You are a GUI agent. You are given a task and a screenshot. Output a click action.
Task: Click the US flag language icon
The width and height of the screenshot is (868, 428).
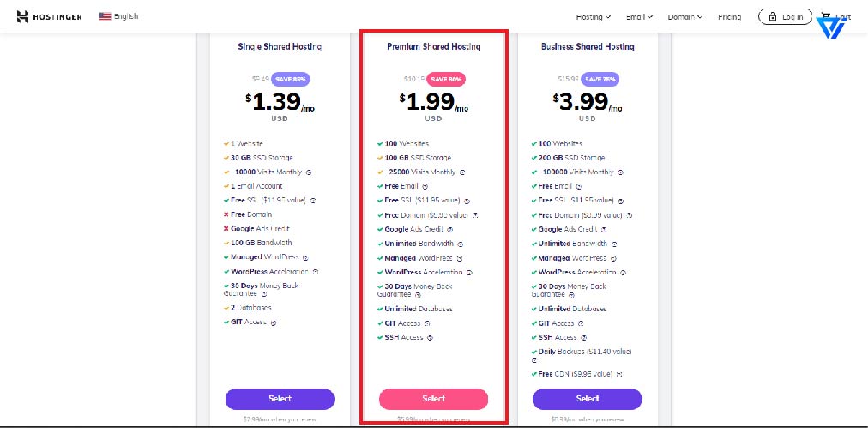pyautogui.click(x=105, y=16)
